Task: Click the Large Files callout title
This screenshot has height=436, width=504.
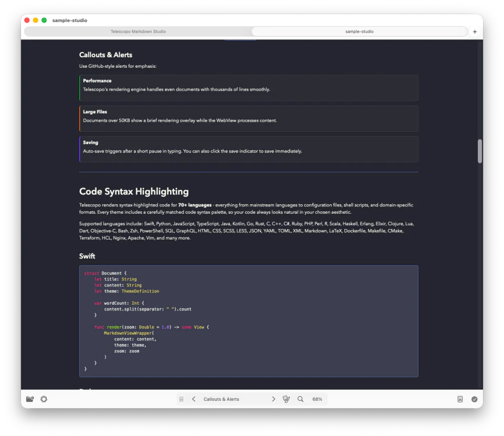Action: tap(95, 112)
